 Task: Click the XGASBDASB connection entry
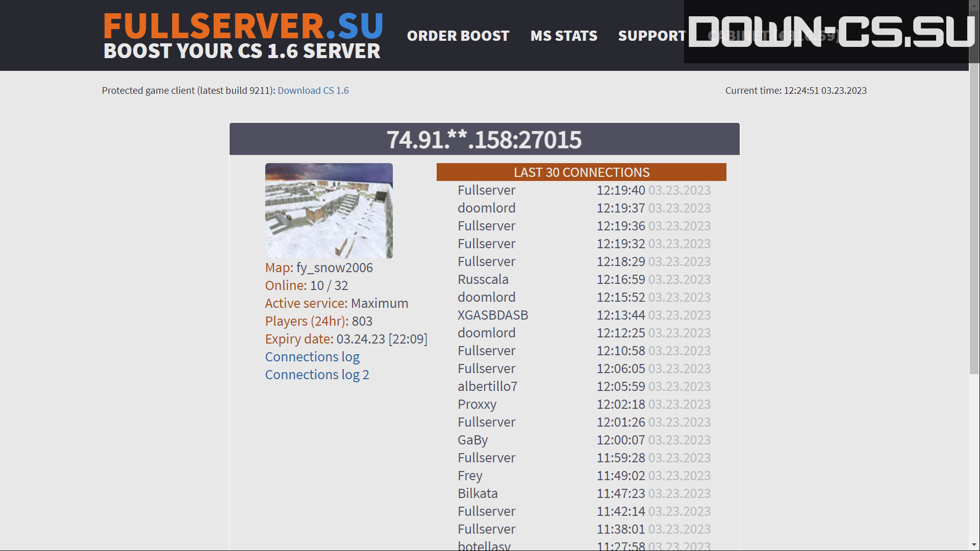point(493,315)
